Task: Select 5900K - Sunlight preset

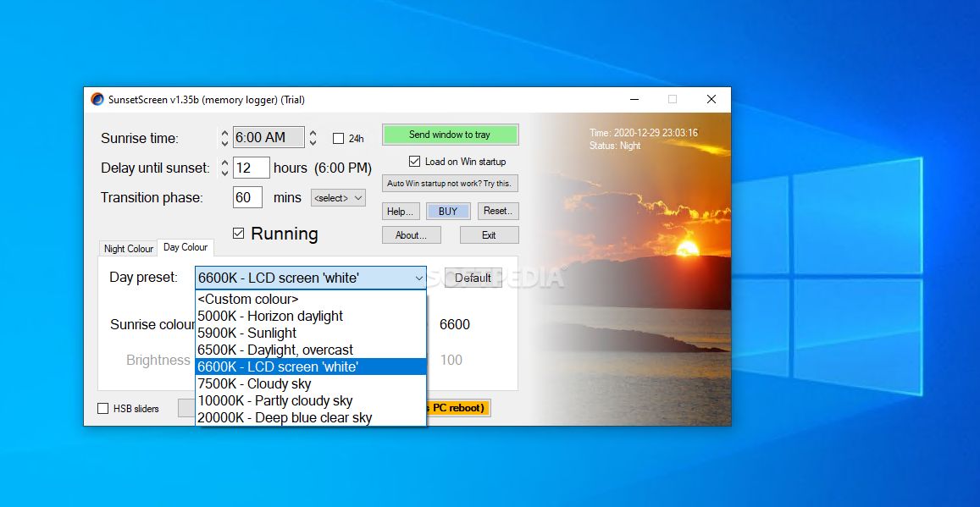Action: [311, 333]
